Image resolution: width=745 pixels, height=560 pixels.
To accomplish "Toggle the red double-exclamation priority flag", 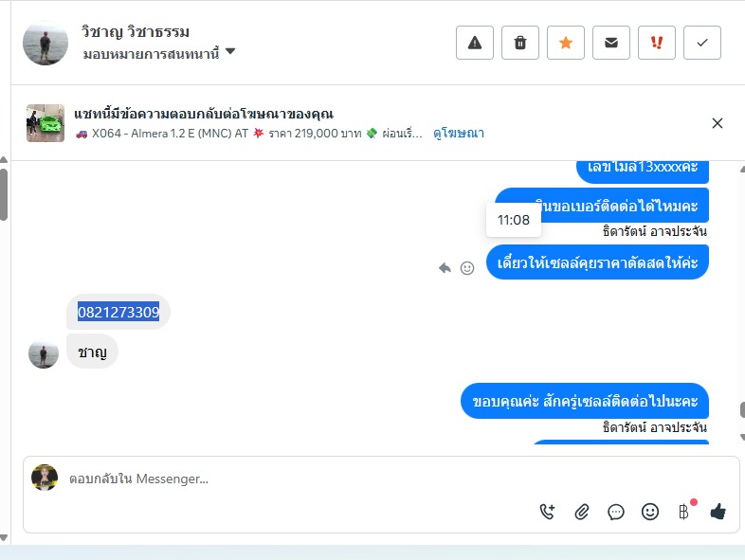I will tap(657, 43).
